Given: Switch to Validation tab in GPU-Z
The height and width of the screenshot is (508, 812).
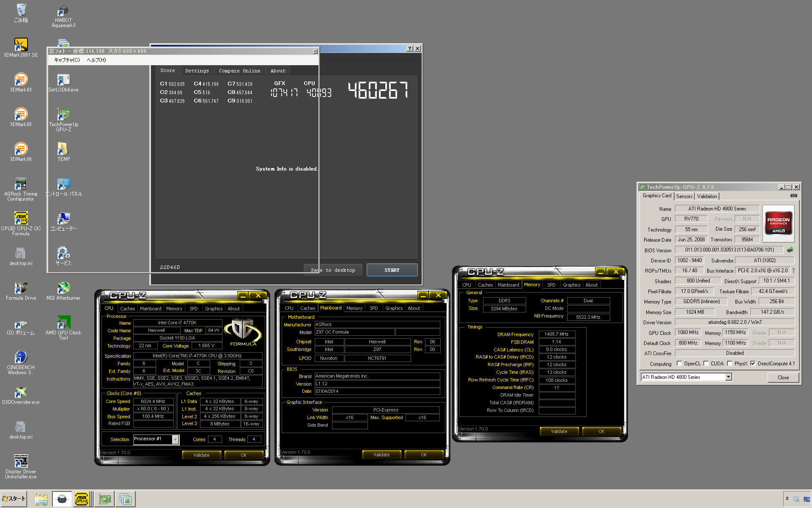Looking at the screenshot, I should point(707,196).
